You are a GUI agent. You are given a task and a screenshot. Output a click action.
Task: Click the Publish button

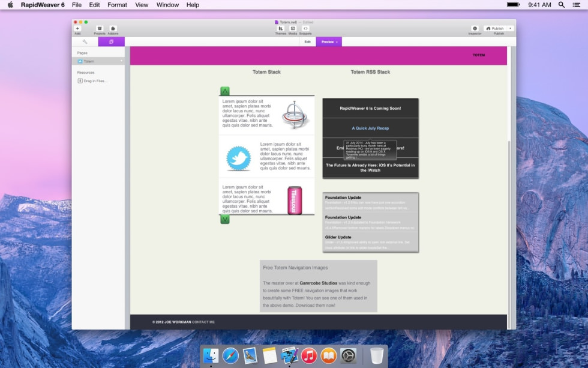(495, 28)
